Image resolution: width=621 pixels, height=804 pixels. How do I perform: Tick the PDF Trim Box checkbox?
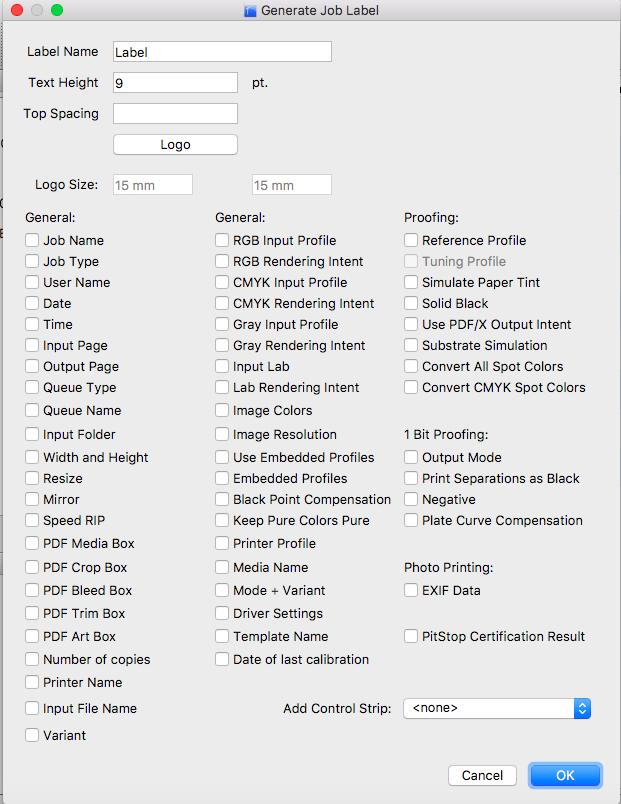[32, 613]
